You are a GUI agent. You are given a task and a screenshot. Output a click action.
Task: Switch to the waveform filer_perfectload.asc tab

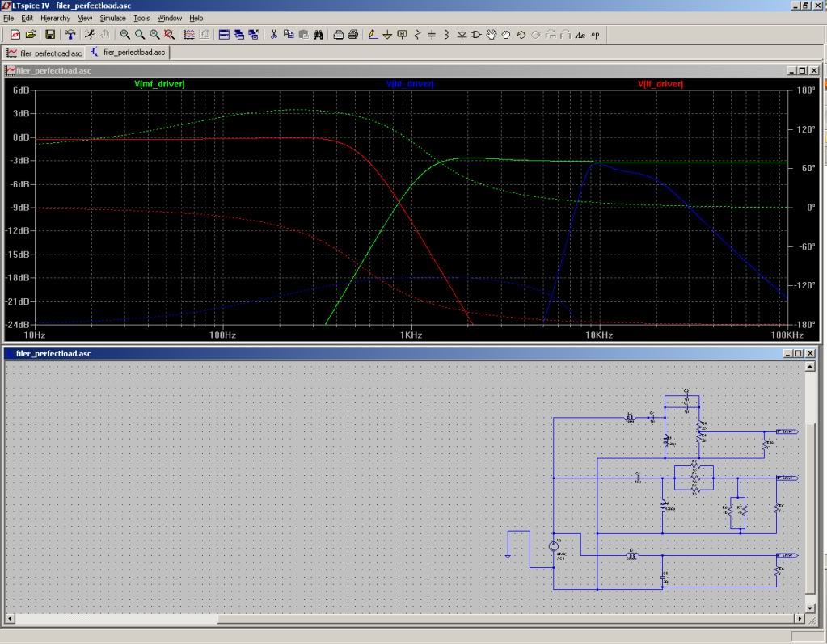tap(44, 53)
